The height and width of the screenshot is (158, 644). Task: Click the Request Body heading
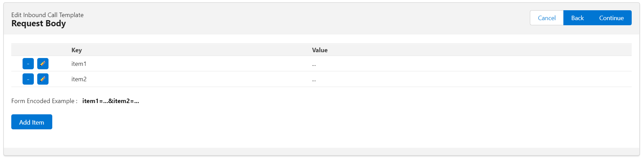point(39,24)
